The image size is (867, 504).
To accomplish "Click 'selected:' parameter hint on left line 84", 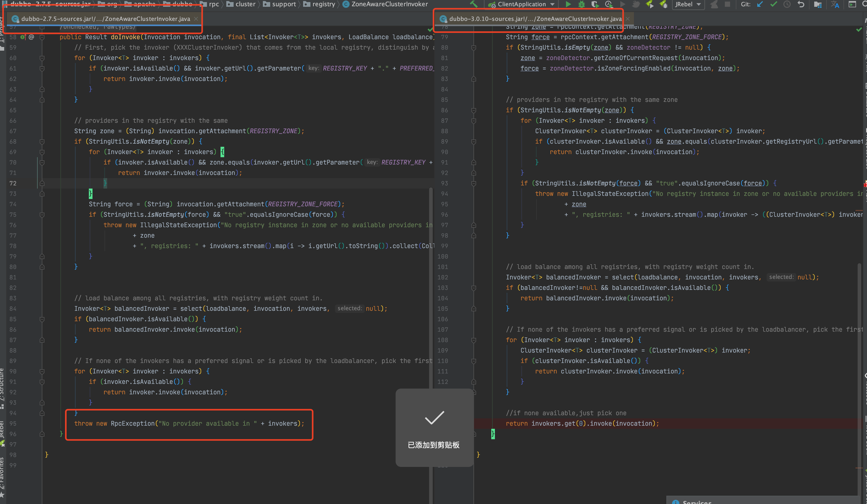I will [x=350, y=308].
